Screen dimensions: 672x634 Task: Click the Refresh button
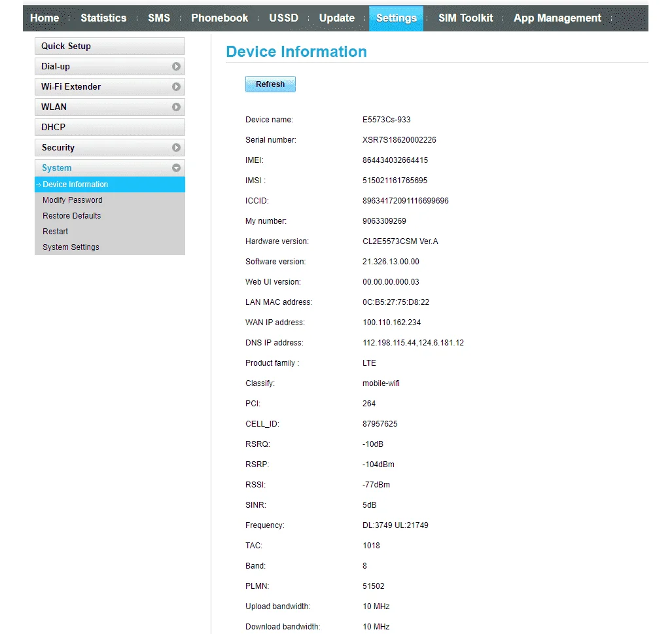[270, 84]
